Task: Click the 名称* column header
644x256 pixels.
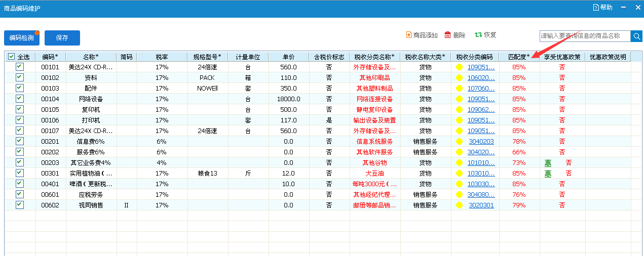Action: coord(91,57)
